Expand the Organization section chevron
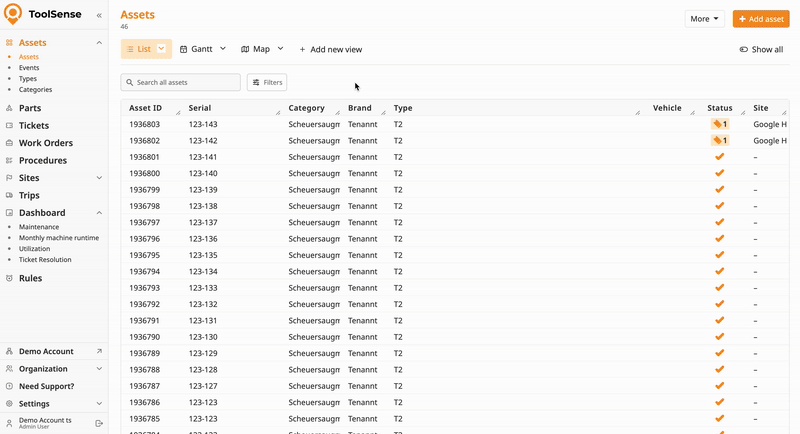The height and width of the screenshot is (434, 800). 99,369
